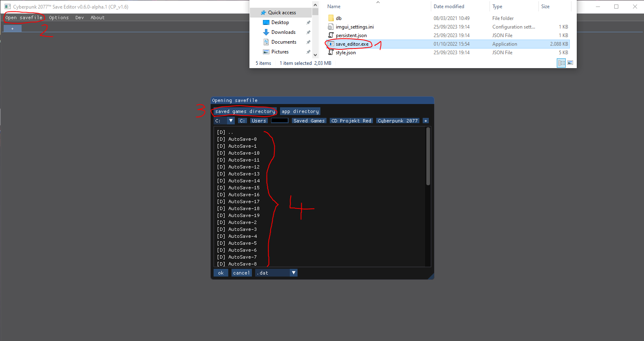
Task: Click the Downloads arrow icon in Explorer sidebar
Action: click(x=266, y=32)
